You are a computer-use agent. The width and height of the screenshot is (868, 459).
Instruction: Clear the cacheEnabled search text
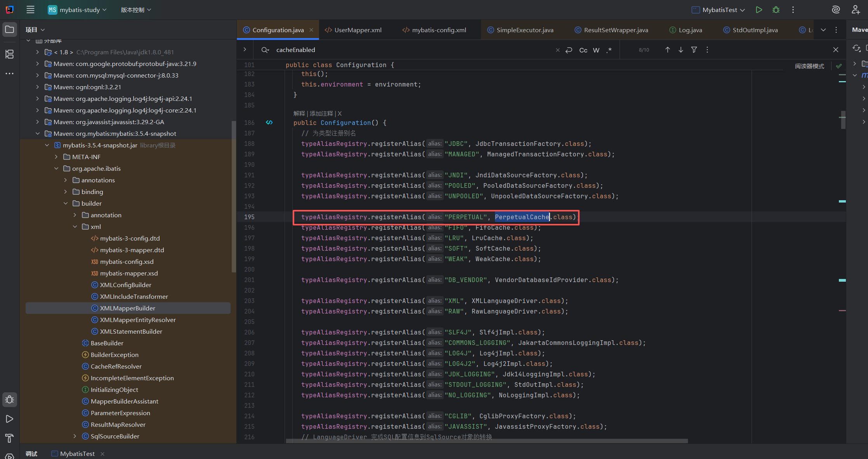pyautogui.click(x=558, y=50)
